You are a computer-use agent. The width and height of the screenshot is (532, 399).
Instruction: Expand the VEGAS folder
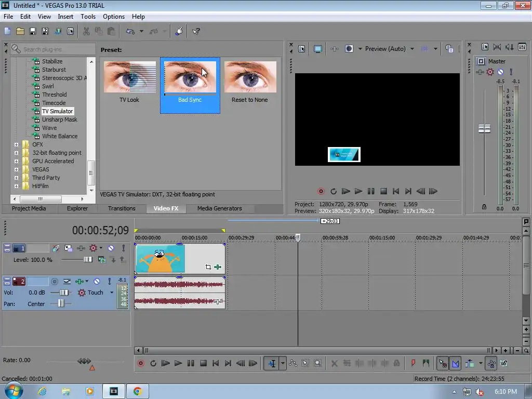(16, 169)
